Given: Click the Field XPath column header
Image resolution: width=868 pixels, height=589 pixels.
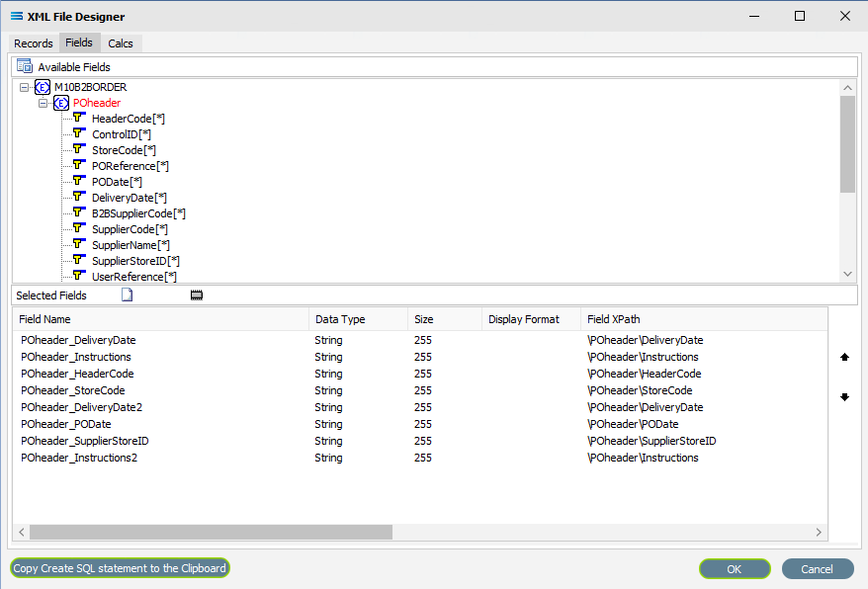Looking at the screenshot, I should click(x=704, y=319).
